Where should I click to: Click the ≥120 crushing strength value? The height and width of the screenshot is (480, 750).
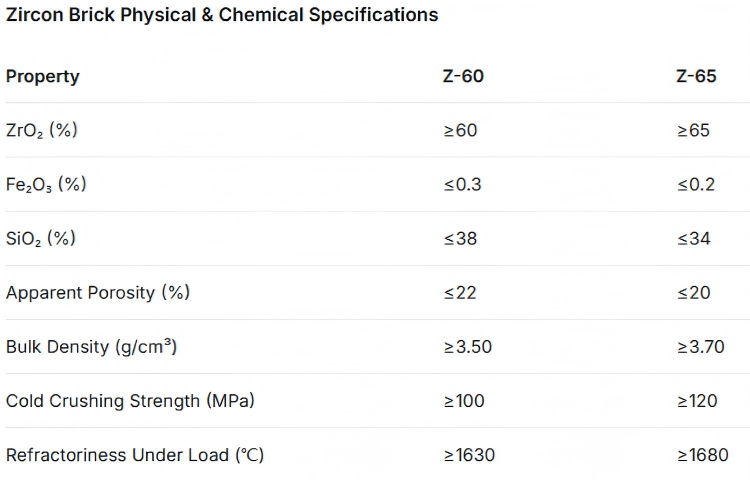pos(697,401)
